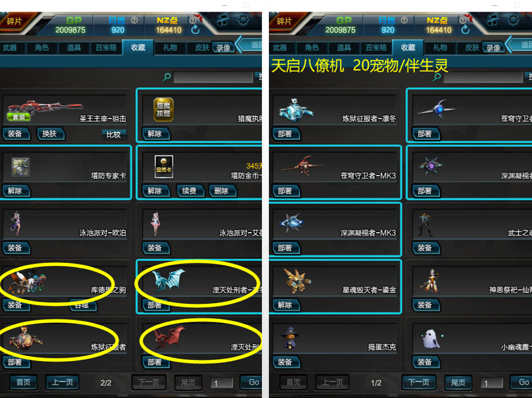Open the 礼物 tab in left panel
This screenshot has height=398, width=532.
click(170, 47)
